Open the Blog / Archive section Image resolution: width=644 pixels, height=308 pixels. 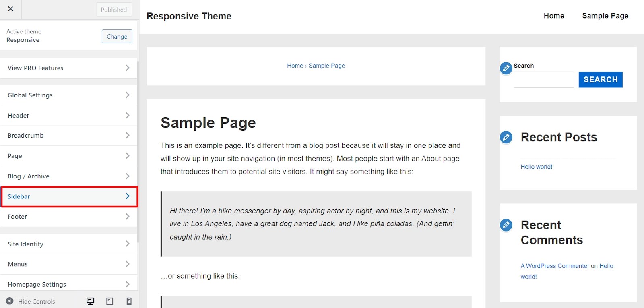coord(68,176)
